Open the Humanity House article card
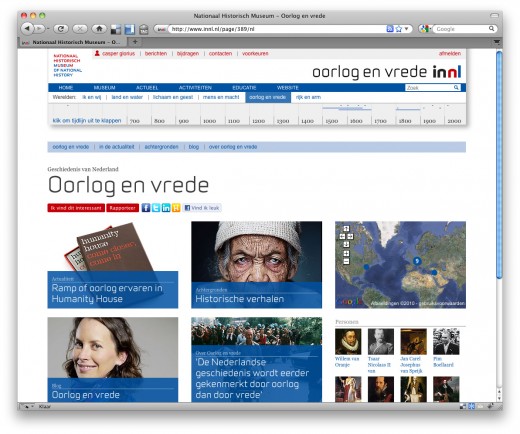 tap(113, 265)
